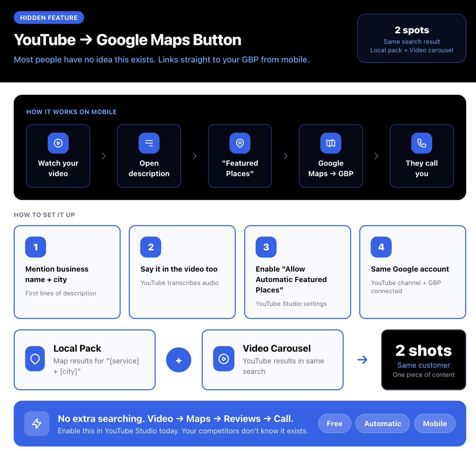This screenshot has width=476, height=451.
Task: Click the "Featured Places" step label
Action: point(240,168)
